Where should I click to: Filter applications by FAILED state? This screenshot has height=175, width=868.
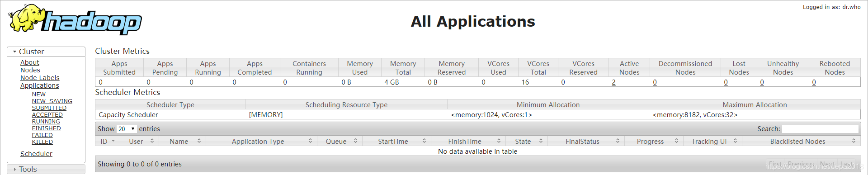click(42, 135)
